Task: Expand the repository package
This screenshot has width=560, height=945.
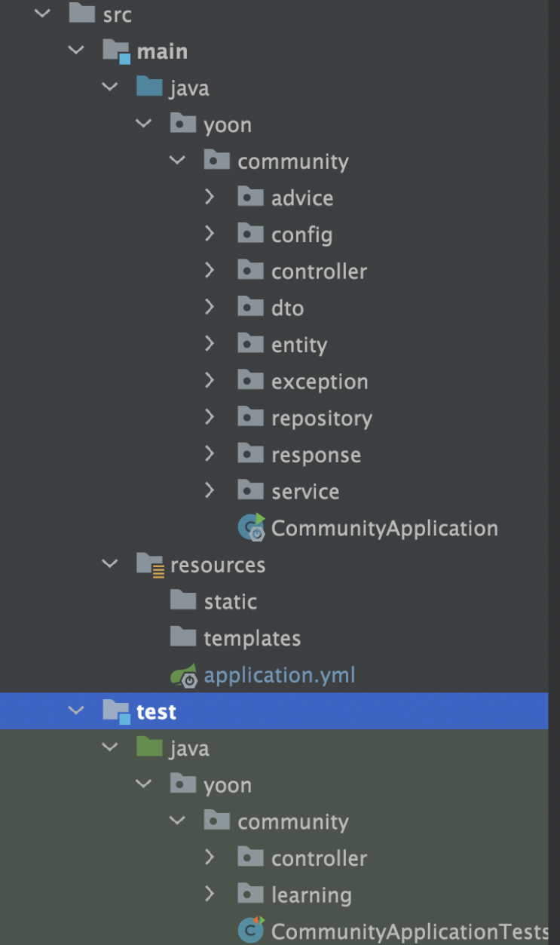Action: (210, 417)
